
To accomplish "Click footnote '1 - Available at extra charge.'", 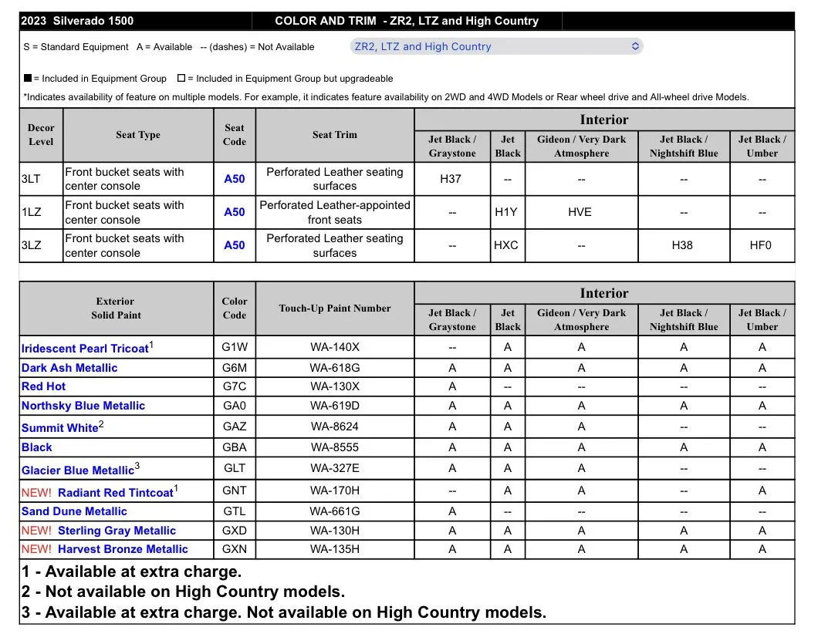I will click(x=131, y=572).
